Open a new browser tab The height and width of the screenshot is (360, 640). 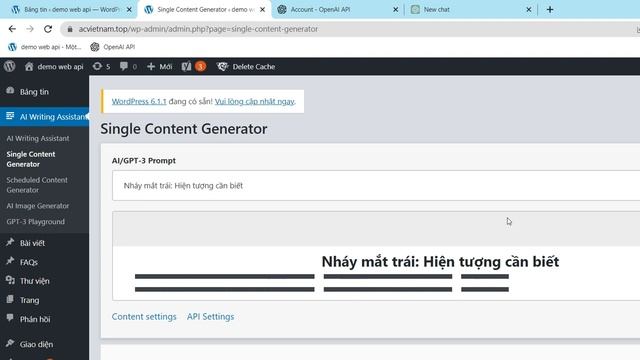point(550,9)
